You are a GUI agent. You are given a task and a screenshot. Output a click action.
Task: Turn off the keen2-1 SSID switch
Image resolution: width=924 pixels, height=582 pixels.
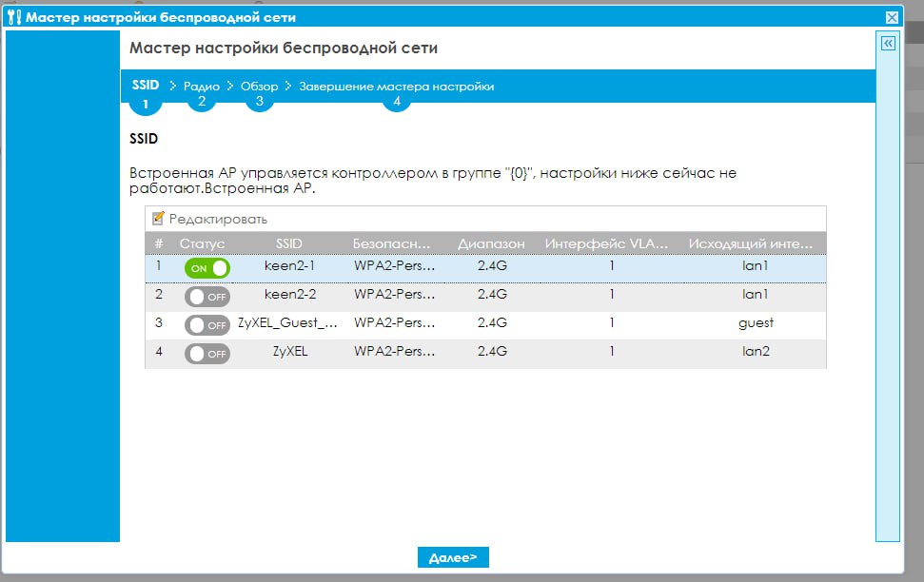tap(206, 268)
